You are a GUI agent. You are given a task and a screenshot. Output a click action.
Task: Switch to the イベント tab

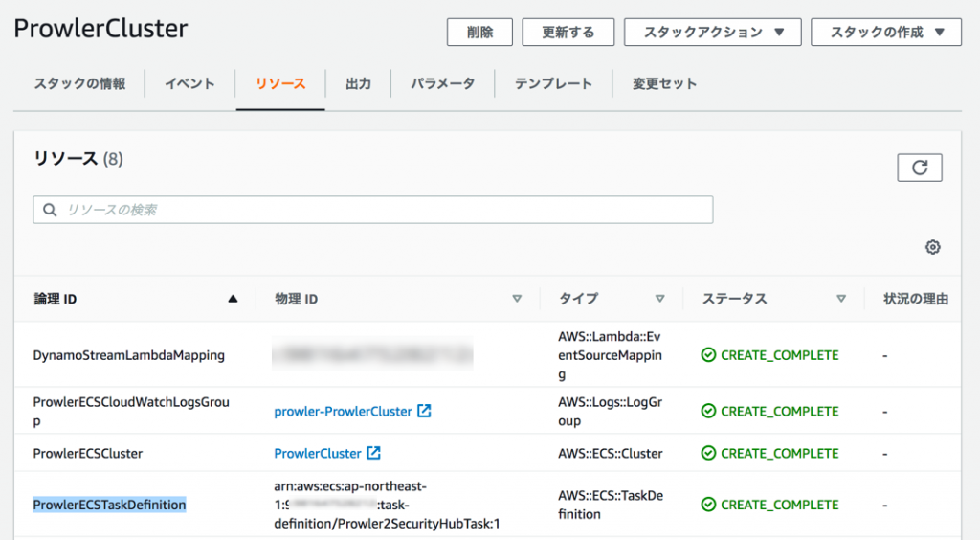[x=190, y=83]
